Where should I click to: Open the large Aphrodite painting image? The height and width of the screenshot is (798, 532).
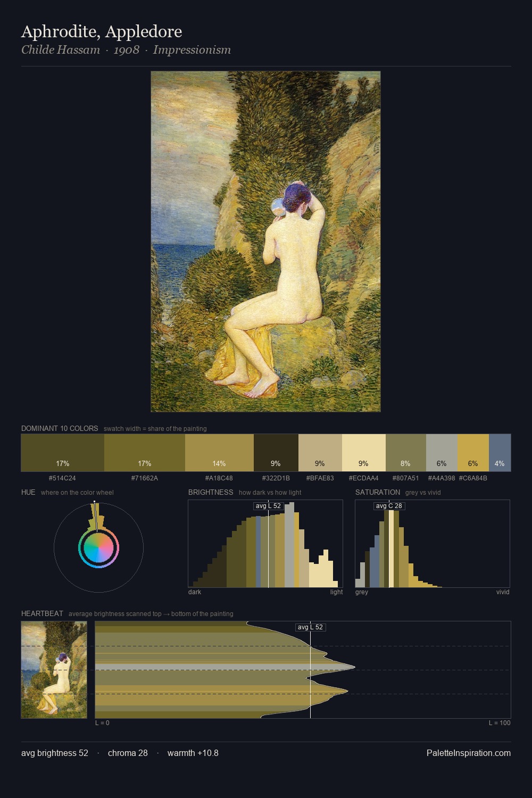tap(265, 242)
